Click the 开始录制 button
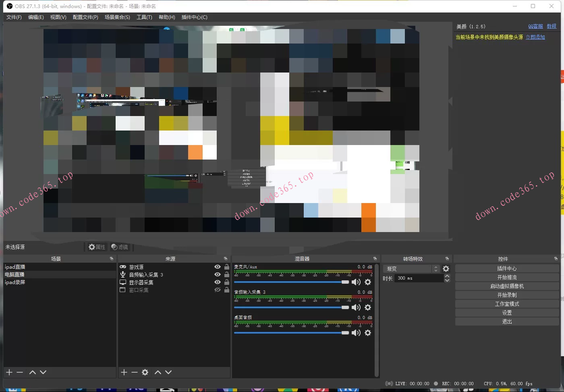Image resolution: width=564 pixels, height=392 pixels. 507,295
